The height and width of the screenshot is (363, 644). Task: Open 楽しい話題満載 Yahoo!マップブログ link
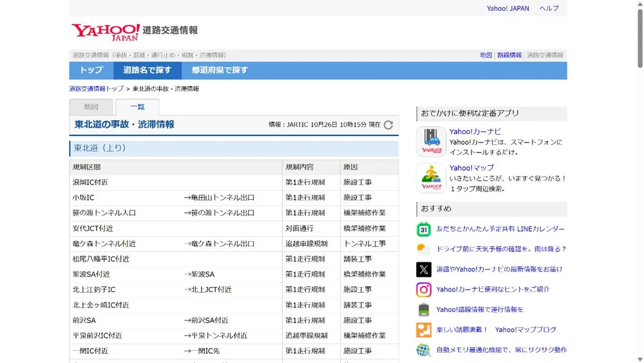tap(496, 329)
